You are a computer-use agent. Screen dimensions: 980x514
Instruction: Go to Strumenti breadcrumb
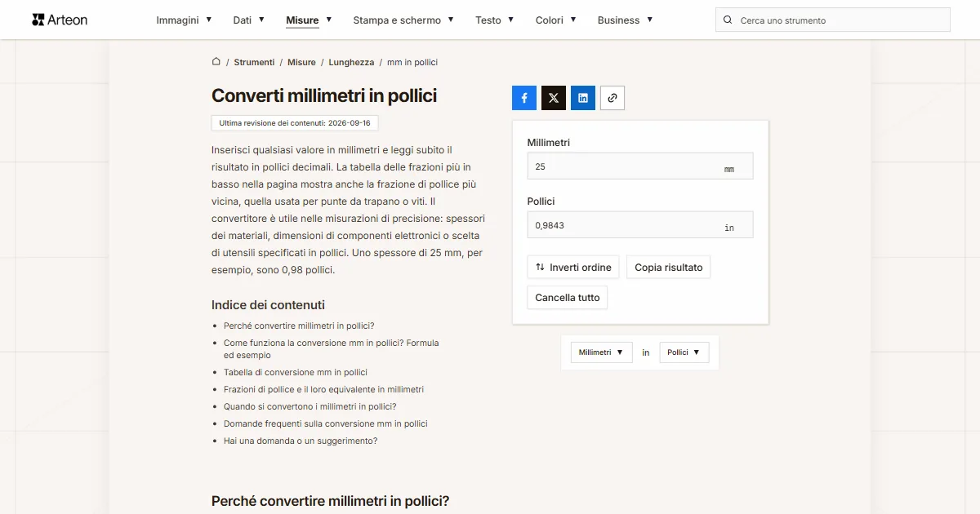(254, 62)
